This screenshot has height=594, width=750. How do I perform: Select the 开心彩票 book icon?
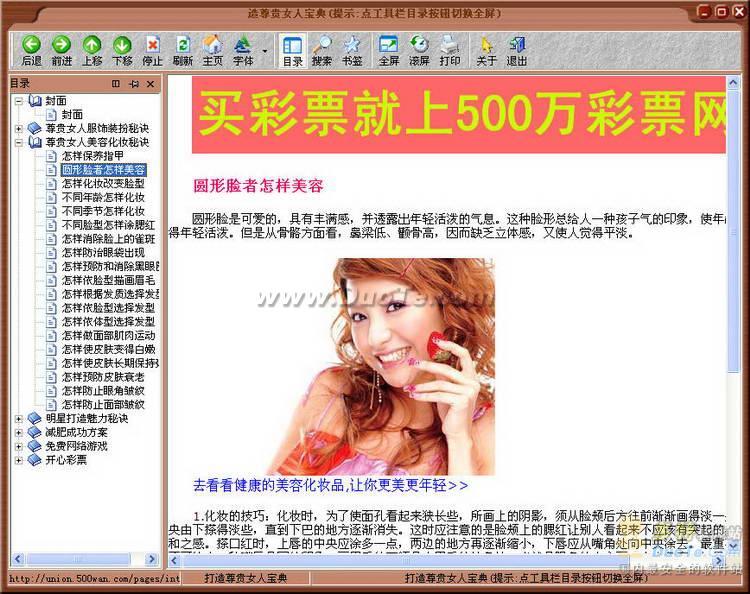34,460
